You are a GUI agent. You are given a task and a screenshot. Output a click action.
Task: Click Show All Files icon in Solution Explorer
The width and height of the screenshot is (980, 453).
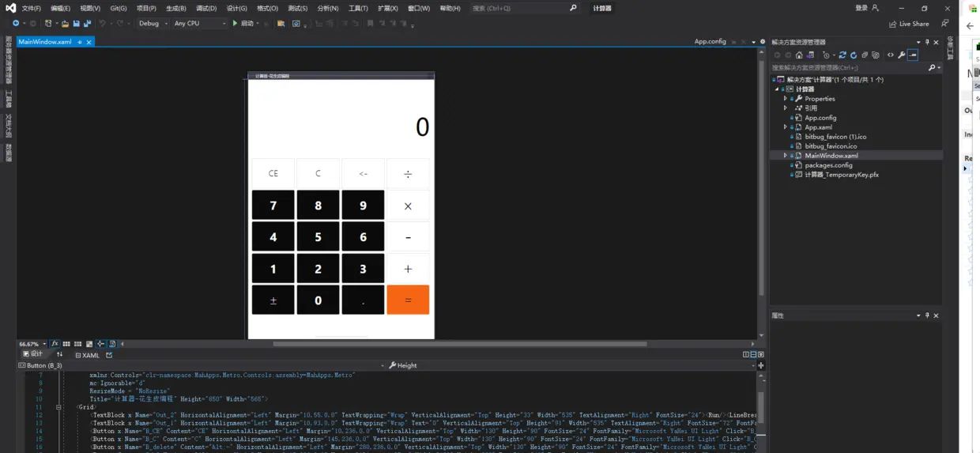(x=876, y=55)
